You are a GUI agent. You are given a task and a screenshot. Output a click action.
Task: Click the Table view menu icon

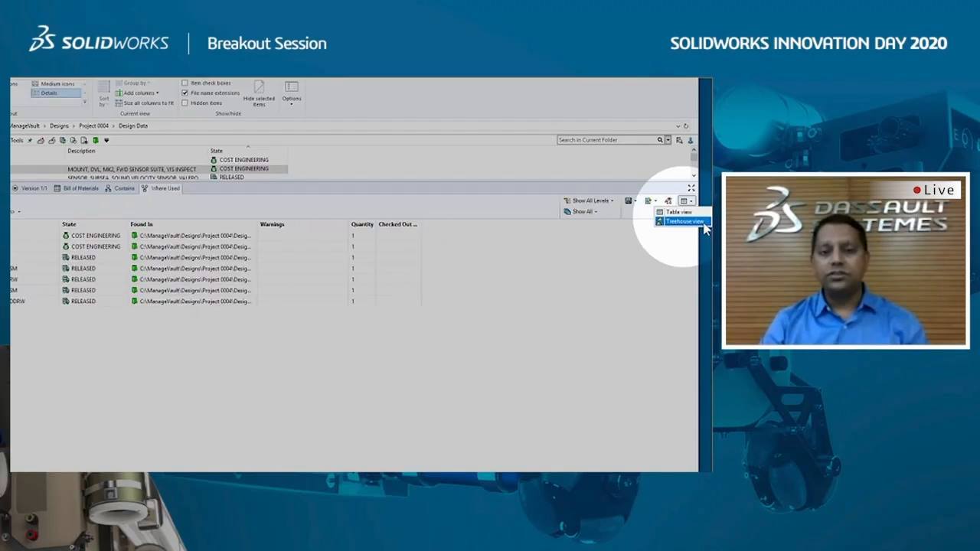coord(660,212)
